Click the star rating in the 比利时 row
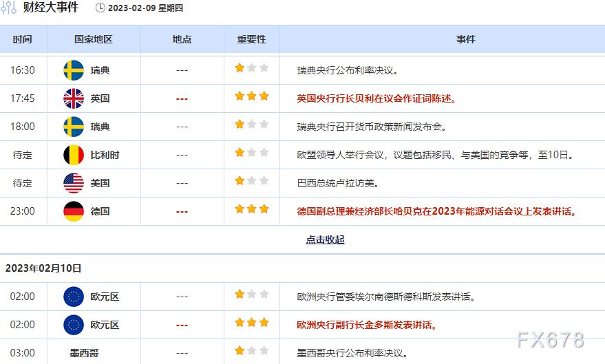This screenshot has height=364, width=605. point(252,152)
